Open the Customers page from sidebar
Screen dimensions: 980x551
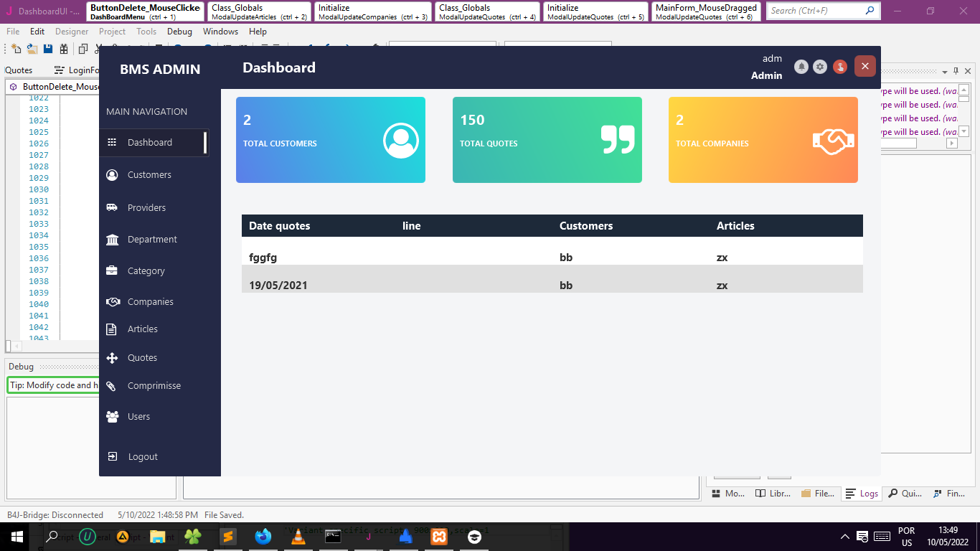point(149,175)
